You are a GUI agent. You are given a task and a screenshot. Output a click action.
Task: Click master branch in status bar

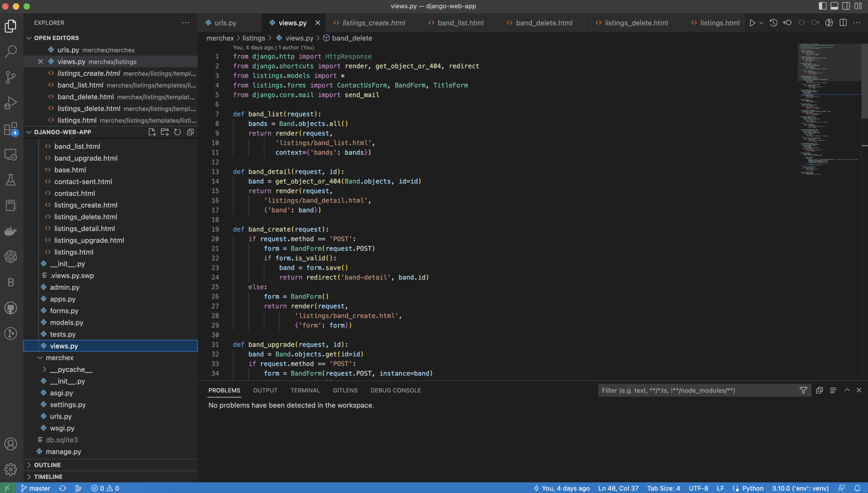point(36,488)
